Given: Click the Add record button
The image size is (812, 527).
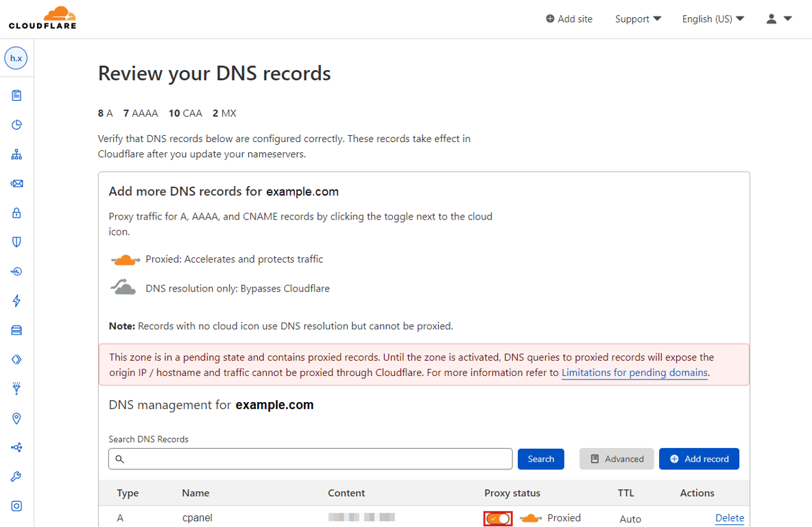Looking at the screenshot, I should pyautogui.click(x=699, y=458).
